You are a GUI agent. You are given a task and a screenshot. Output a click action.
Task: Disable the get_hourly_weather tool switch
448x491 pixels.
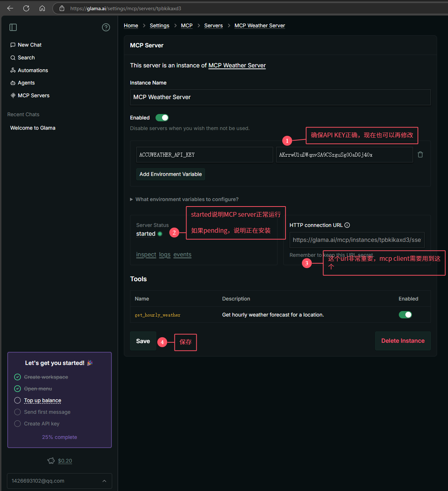coord(405,315)
